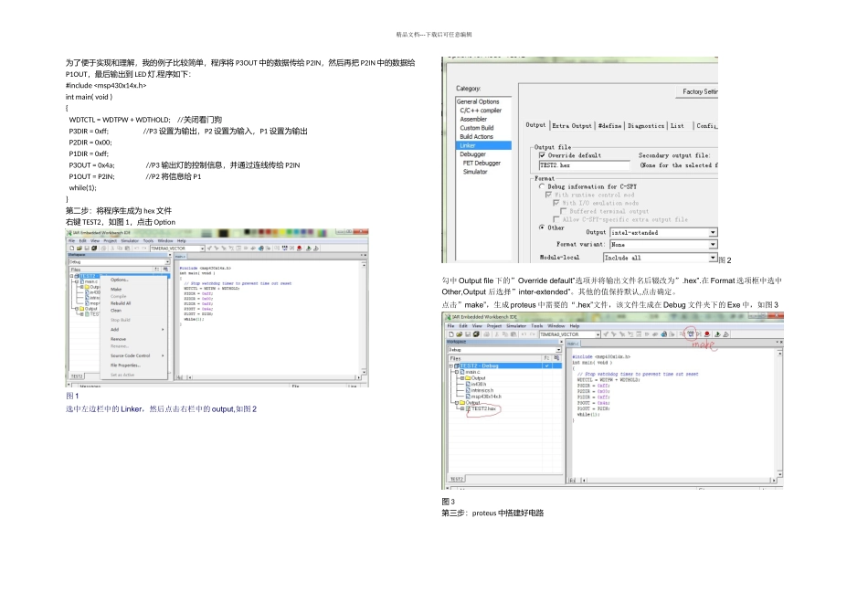Switch to the Extra Output tab
Image resolution: width=868 pixels, height=614 pixels.
coord(571,125)
